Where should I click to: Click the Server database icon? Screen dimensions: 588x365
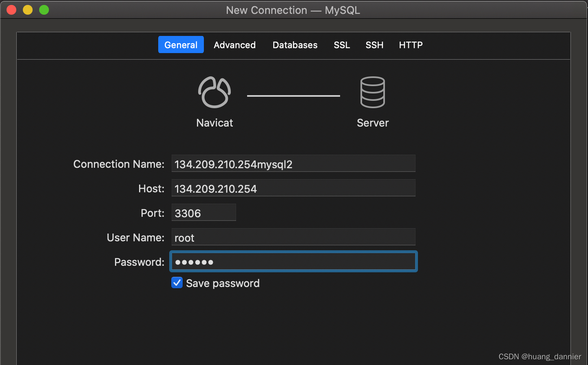click(373, 92)
